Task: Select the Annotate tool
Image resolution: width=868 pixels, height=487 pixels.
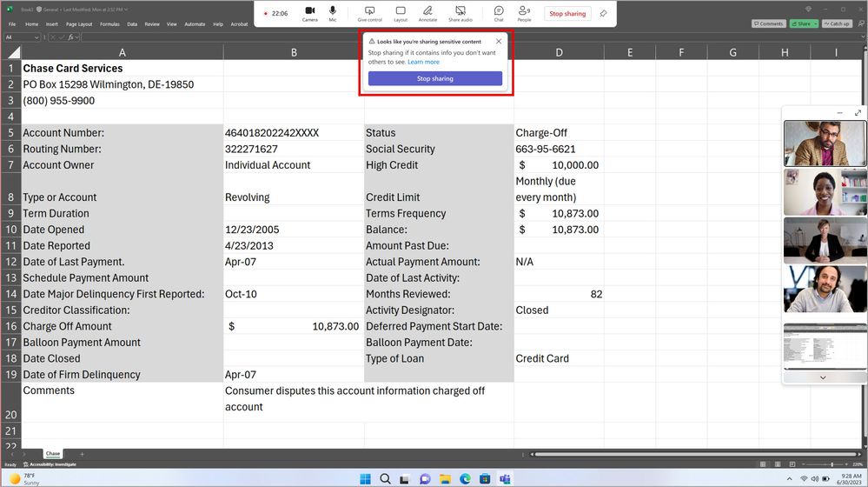Action: (x=427, y=13)
